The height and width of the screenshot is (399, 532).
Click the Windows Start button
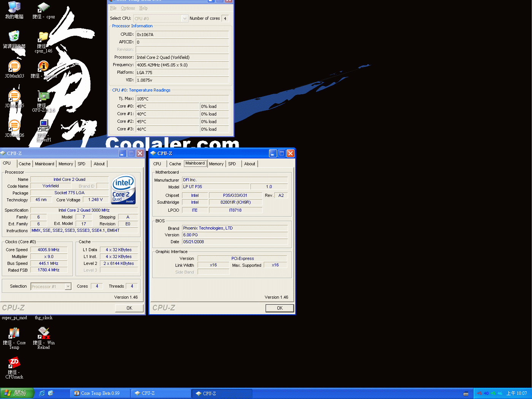(x=17, y=393)
